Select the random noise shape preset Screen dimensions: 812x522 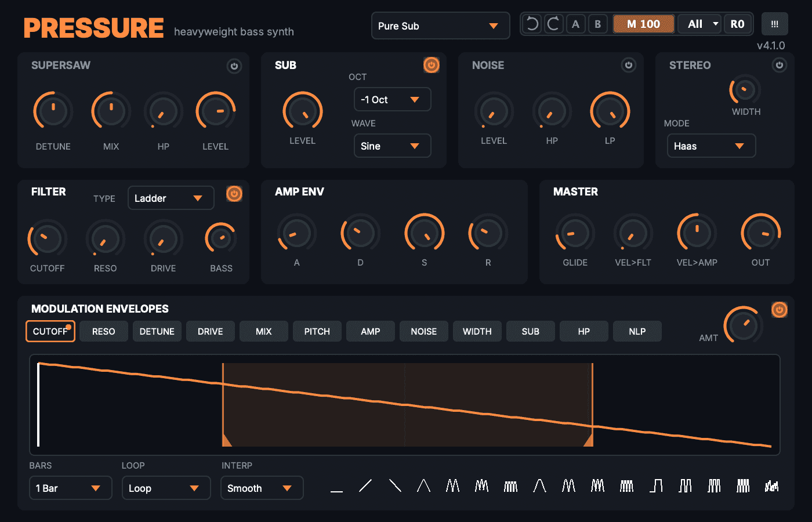772,485
